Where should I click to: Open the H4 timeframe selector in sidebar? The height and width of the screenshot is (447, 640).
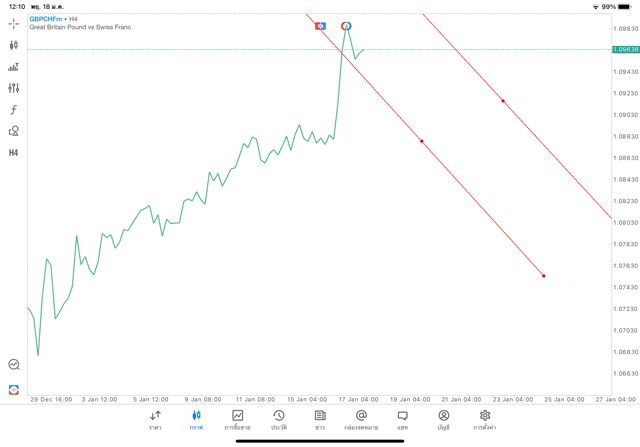[13, 152]
